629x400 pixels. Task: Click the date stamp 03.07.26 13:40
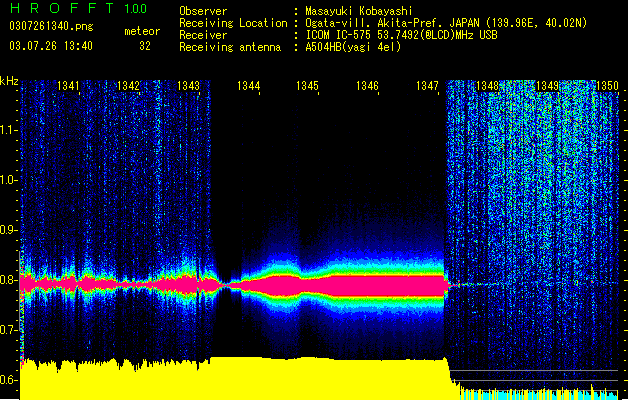pos(51,46)
